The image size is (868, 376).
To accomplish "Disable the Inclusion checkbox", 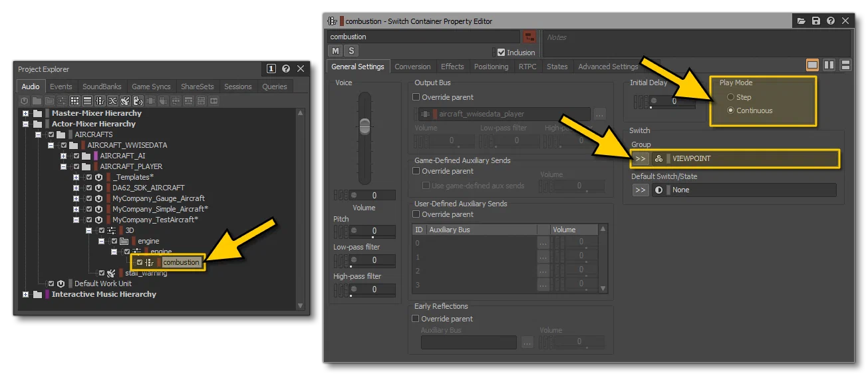I will click(x=502, y=52).
